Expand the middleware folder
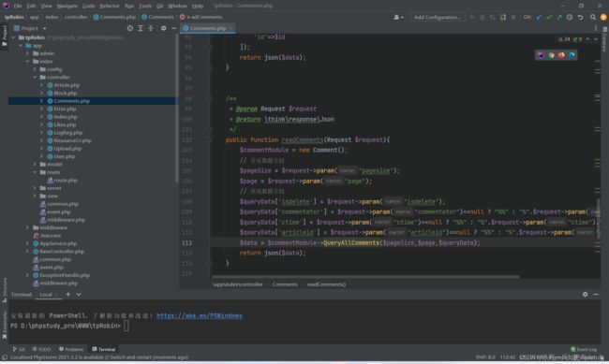This screenshot has height=364, width=609. tap(27, 227)
